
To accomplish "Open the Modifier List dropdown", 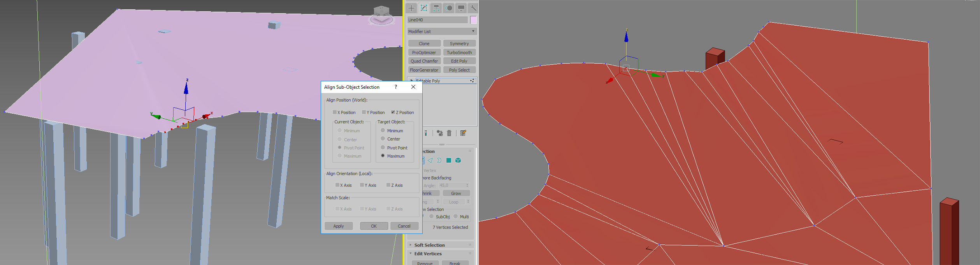I will tap(442, 31).
